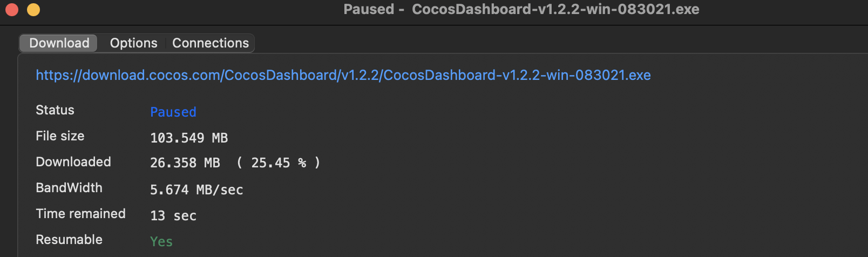Click the blue 'Paused' status value
Image resolution: width=868 pixels, height=257 pixels.
pos(173,112)
